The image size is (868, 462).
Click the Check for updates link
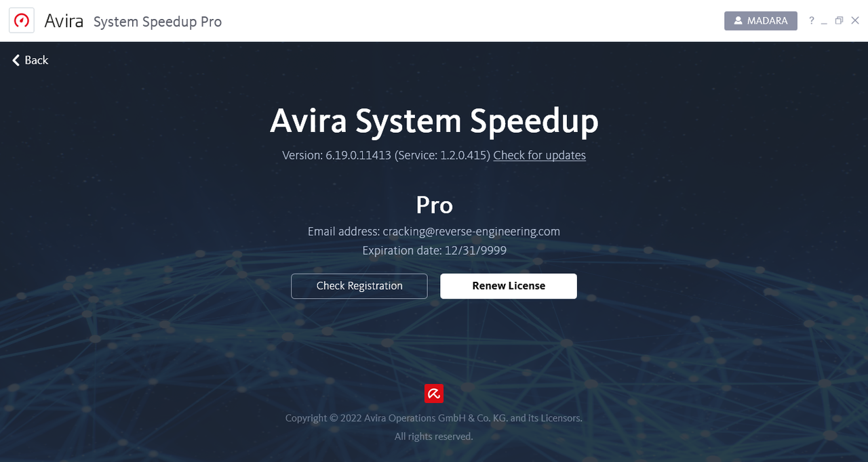tap(539, 155)
